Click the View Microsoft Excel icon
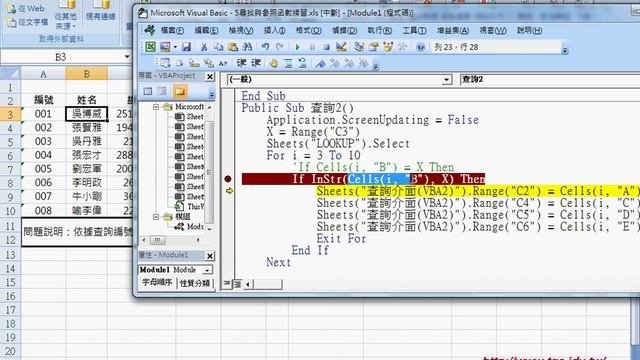The height and width of the screenshot is (360, 640). tap(150, 47)
